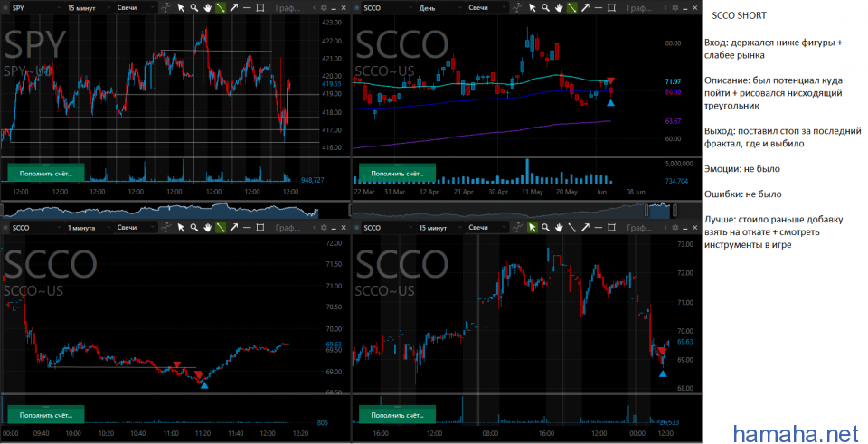This screenshot has height=444, width=868.
Task: Select horizontal line tool in SPY chart
Action: pos(247,8)
